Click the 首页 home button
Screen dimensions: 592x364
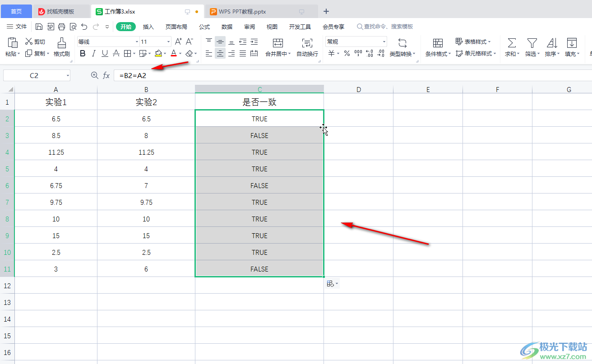[x=16, y=11]
